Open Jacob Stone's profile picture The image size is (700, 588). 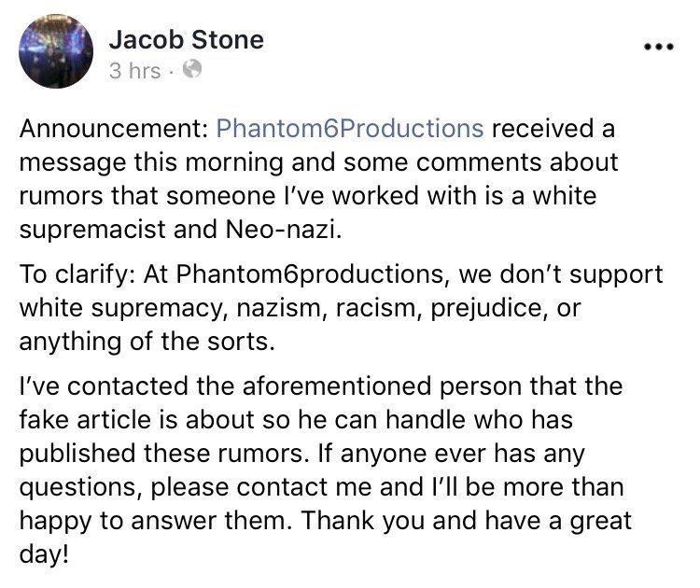(56, 51)
